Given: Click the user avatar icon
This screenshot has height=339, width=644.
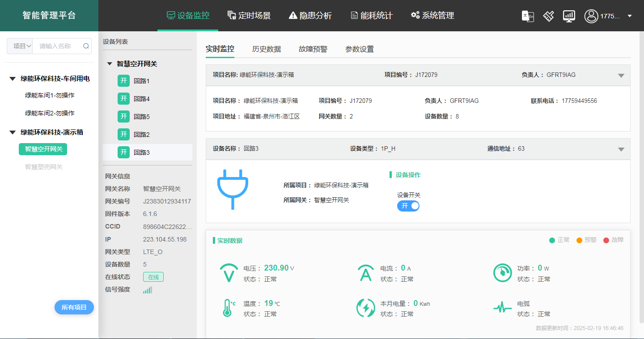Looking at the screenshot, I should pos(591,16).
